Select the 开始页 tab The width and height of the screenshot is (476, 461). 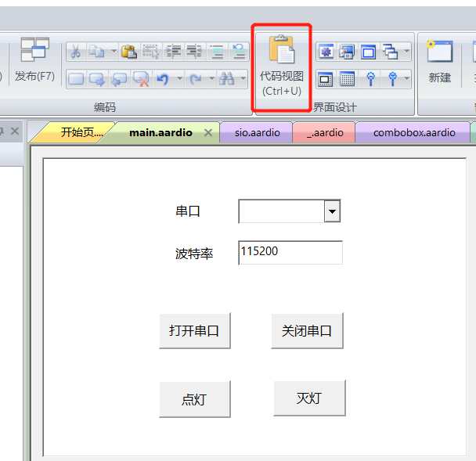(81, 132)
